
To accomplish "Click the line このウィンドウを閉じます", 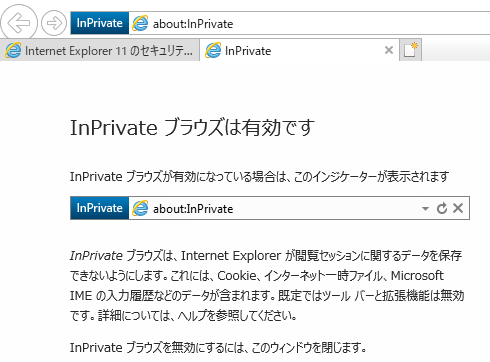I will tap(308, 348).
